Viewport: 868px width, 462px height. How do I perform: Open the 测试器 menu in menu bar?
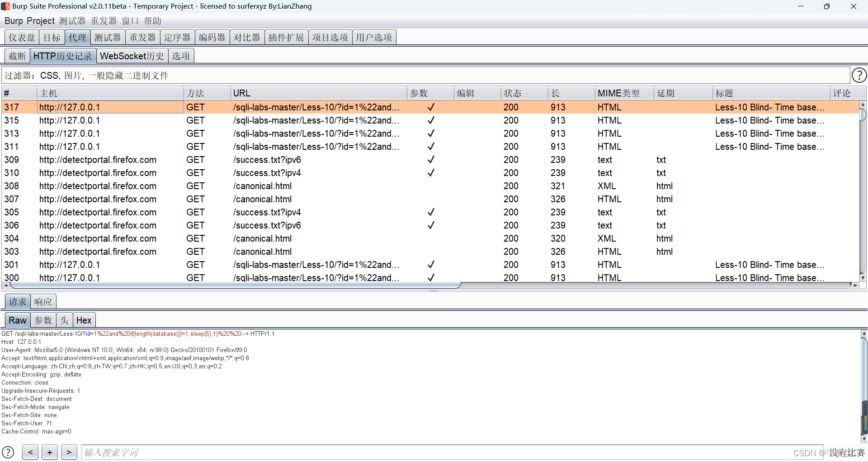pyautogui.click(x=72, y=21)
